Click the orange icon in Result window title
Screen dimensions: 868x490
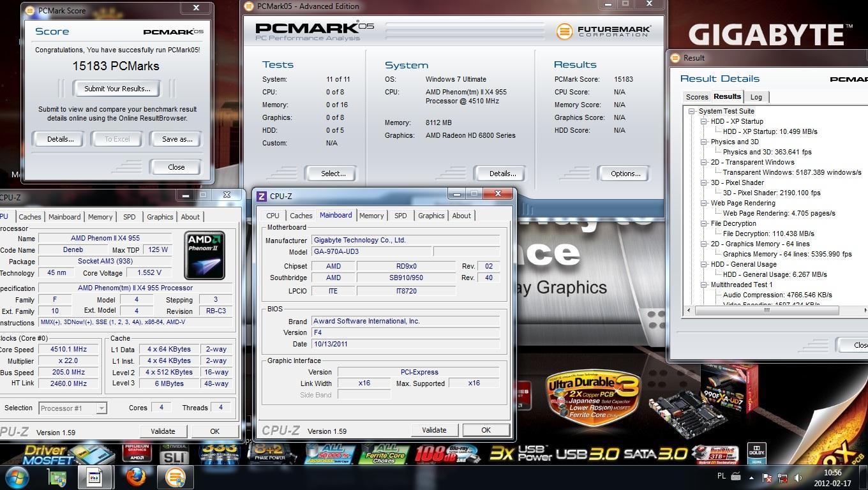pos(675,57)
